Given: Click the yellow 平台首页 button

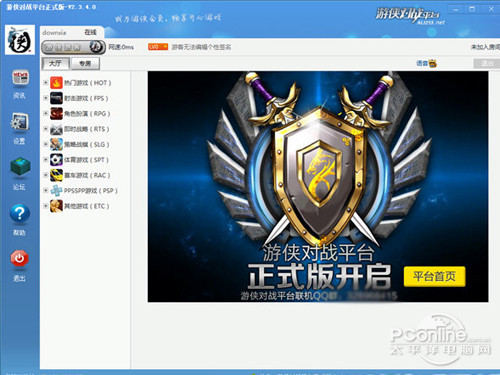Looking at the screenshot, I should tap(434, 276).
